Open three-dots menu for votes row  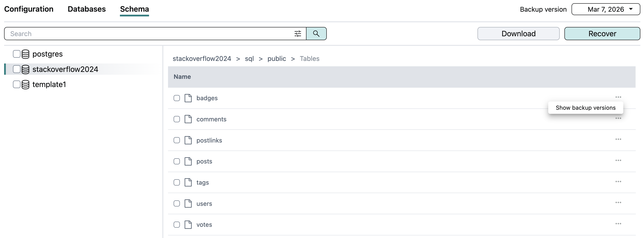[x=618, y=224]
